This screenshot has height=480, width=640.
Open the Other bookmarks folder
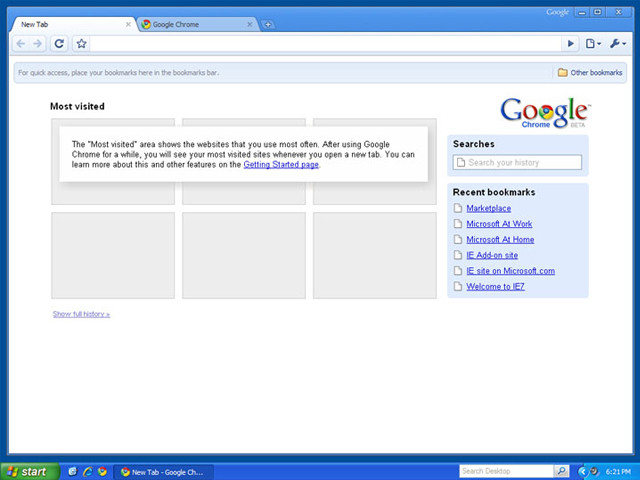(590, 73)
